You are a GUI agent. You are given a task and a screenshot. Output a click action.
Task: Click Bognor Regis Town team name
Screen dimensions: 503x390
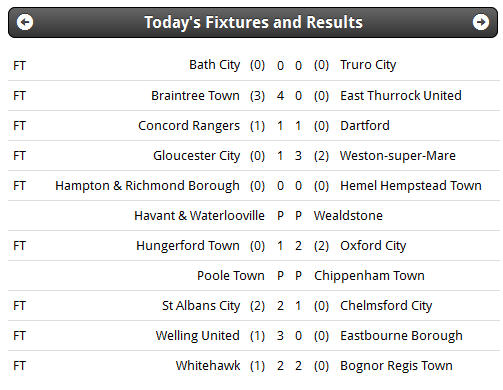(396, 366)
